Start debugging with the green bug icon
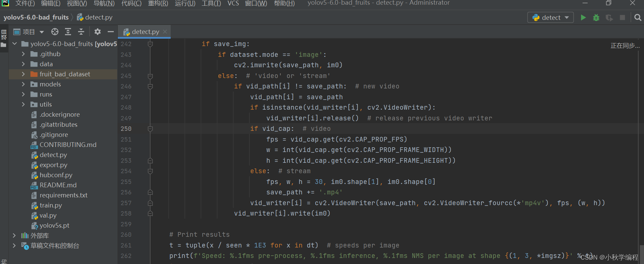 (596, 17)
